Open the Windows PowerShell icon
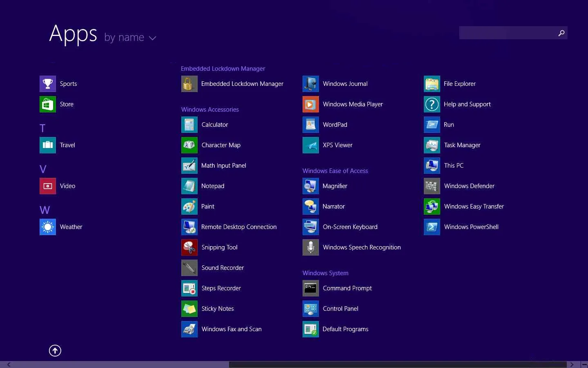This screenshot has height=368, width=588. pos(432,227)
